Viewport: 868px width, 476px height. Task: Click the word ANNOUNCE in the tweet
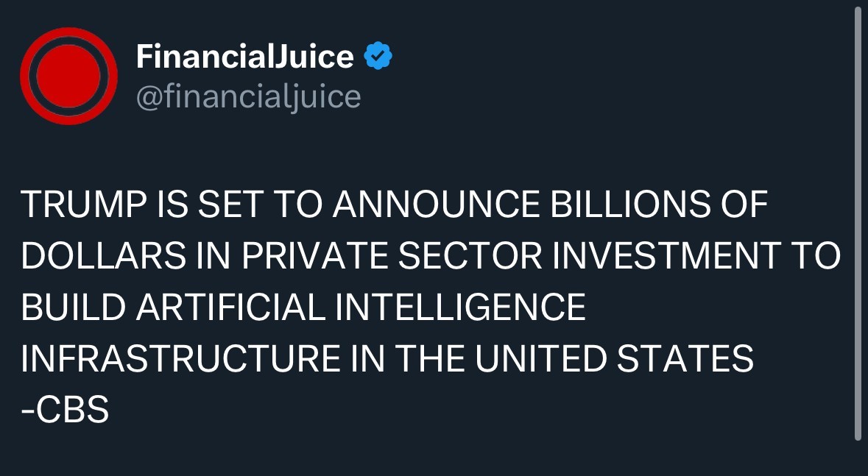tap(434, 205)
